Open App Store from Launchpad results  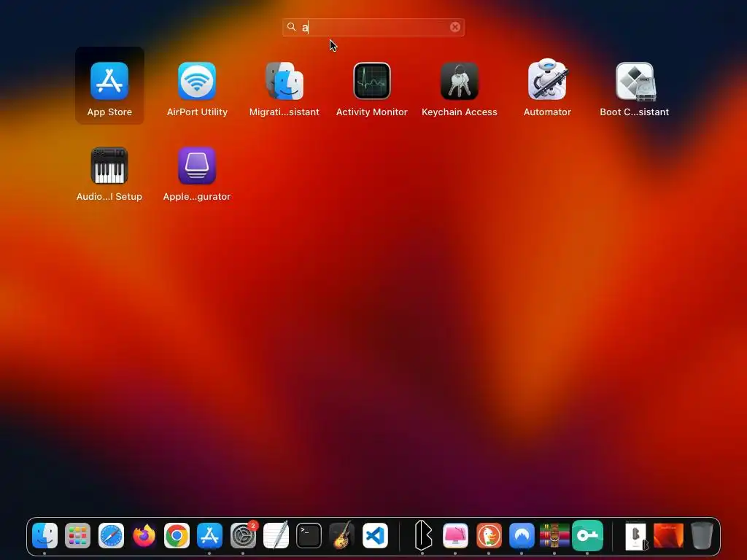[109, 81]
